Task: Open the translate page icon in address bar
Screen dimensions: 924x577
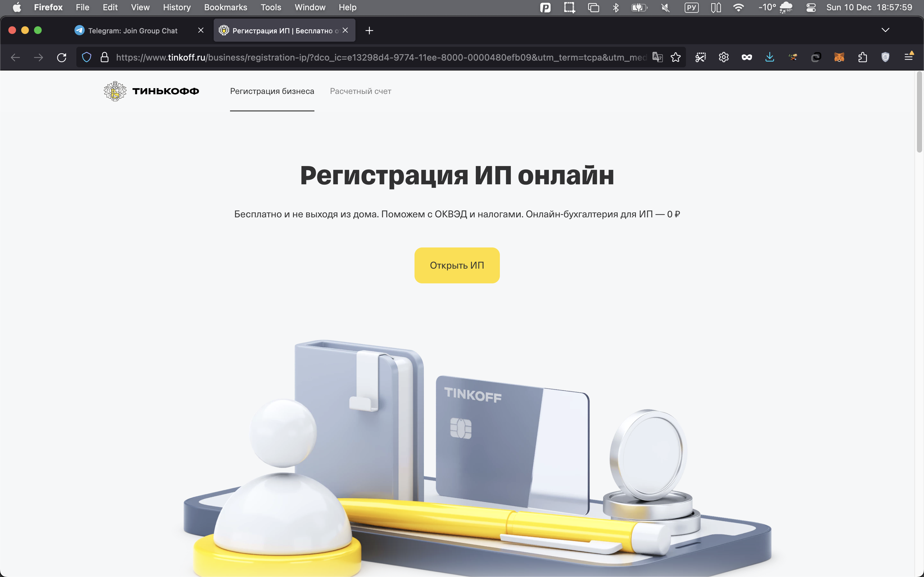Action: click(x=657, y=58)
